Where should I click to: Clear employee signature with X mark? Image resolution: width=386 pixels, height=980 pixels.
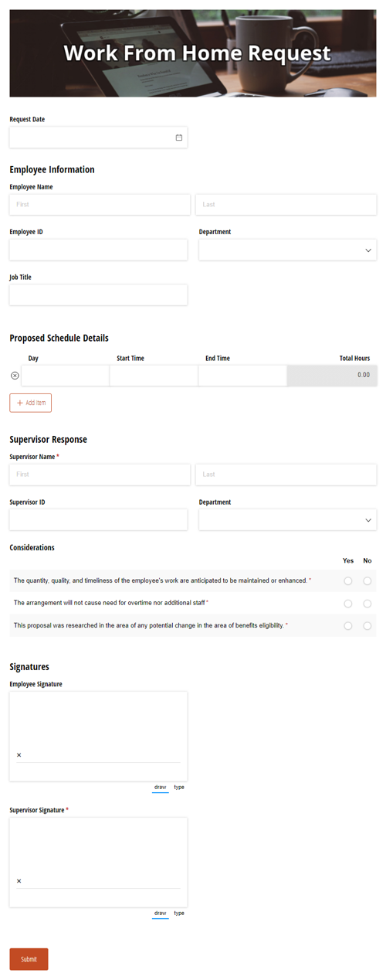click(x=19, y=755)
